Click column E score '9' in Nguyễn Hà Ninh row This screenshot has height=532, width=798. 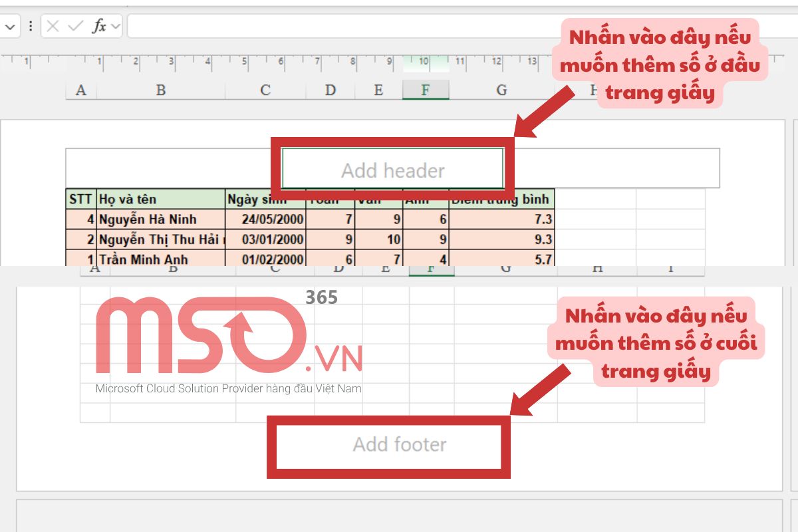pos(378,219)
